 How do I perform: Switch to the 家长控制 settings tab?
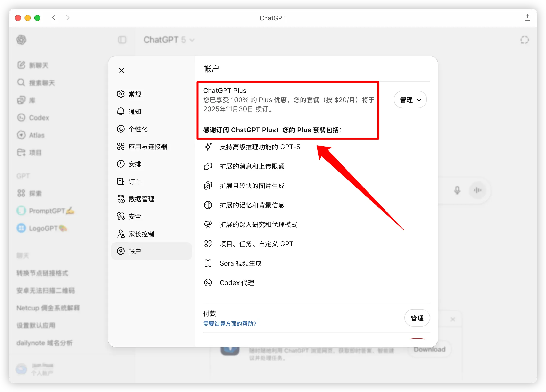[142, 234]
